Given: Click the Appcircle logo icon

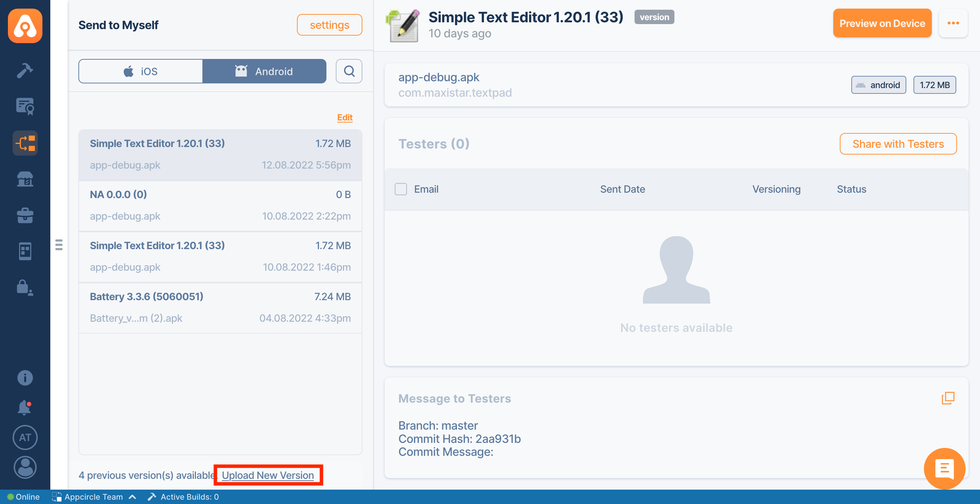Looking at the screenshot, I should [x=25, y=26].
